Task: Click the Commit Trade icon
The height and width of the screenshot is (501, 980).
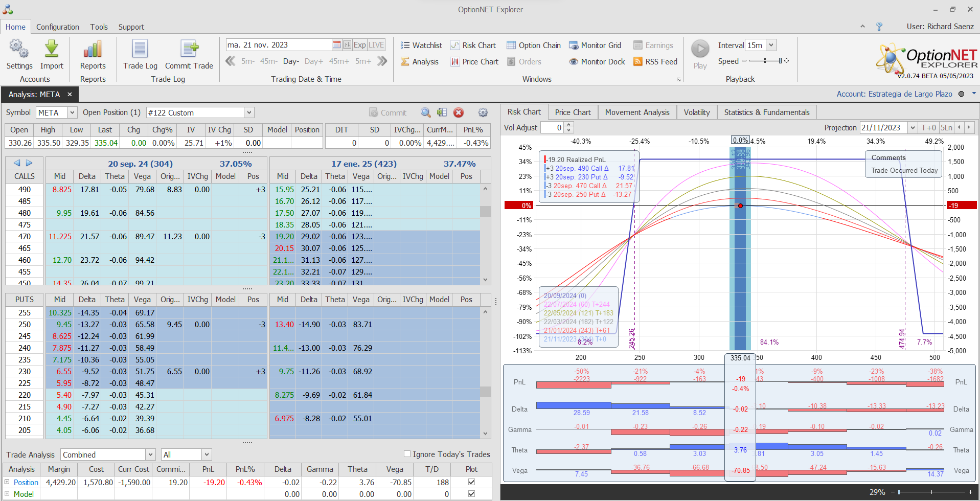Action: (189, 49)
